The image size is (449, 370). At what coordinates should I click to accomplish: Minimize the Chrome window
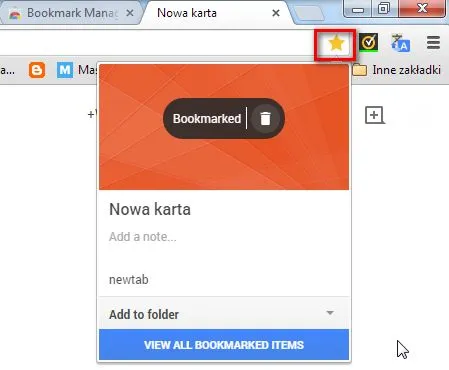(x=358, y=9)
